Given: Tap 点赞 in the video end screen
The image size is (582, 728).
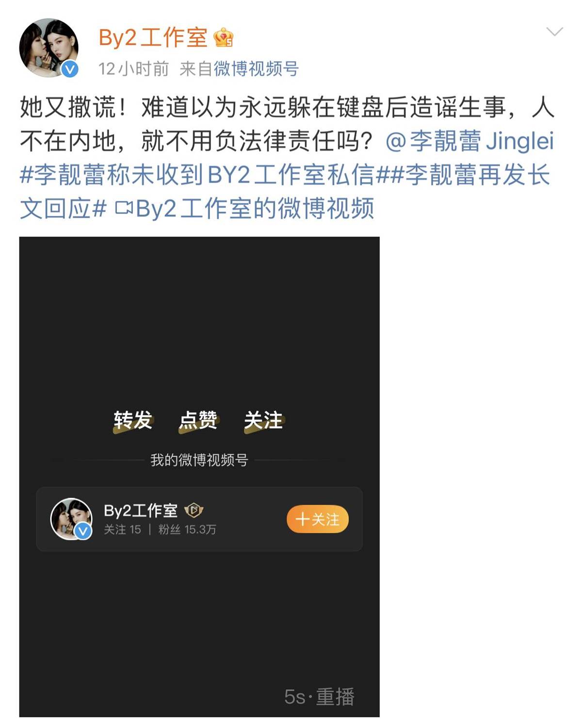Looking at the screenshot, I should coord(198,420).
